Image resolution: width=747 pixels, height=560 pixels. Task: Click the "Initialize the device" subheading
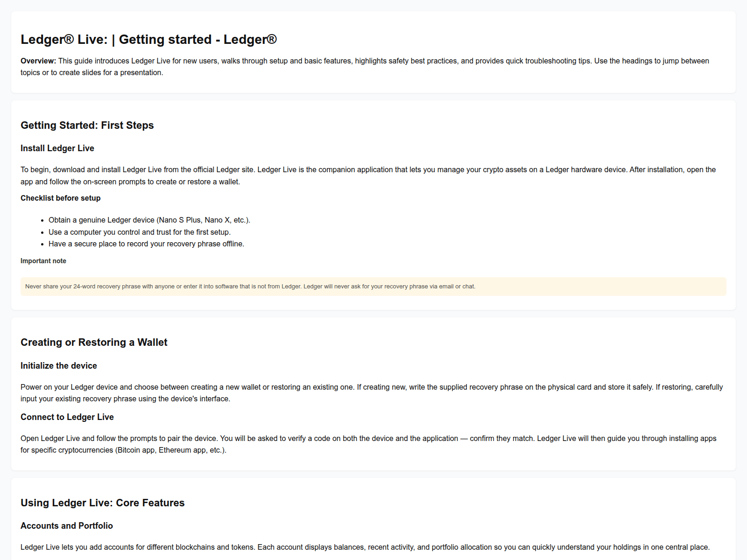59,365
